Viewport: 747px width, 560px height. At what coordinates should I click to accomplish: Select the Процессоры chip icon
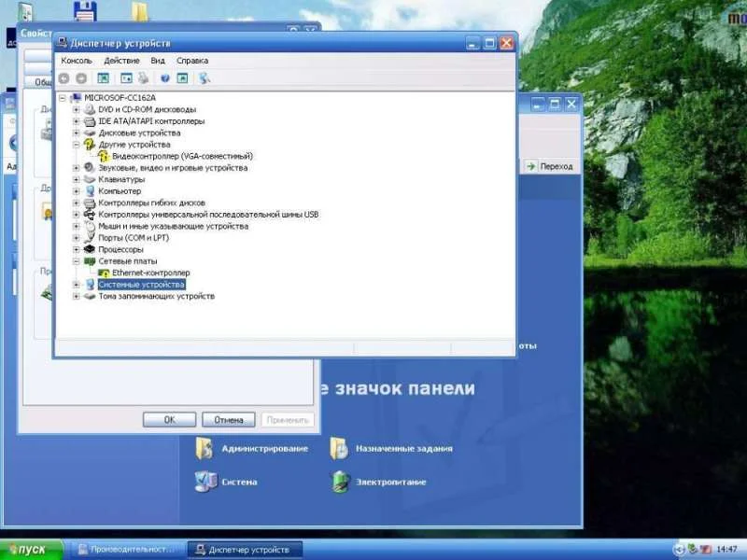tap(89, 249)
